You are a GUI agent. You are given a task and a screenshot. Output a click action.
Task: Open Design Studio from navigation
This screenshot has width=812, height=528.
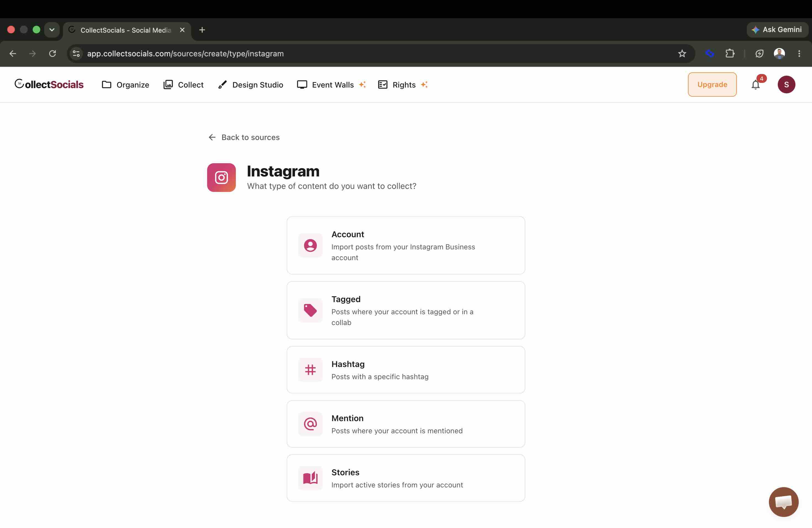click(x=251, y=85)
